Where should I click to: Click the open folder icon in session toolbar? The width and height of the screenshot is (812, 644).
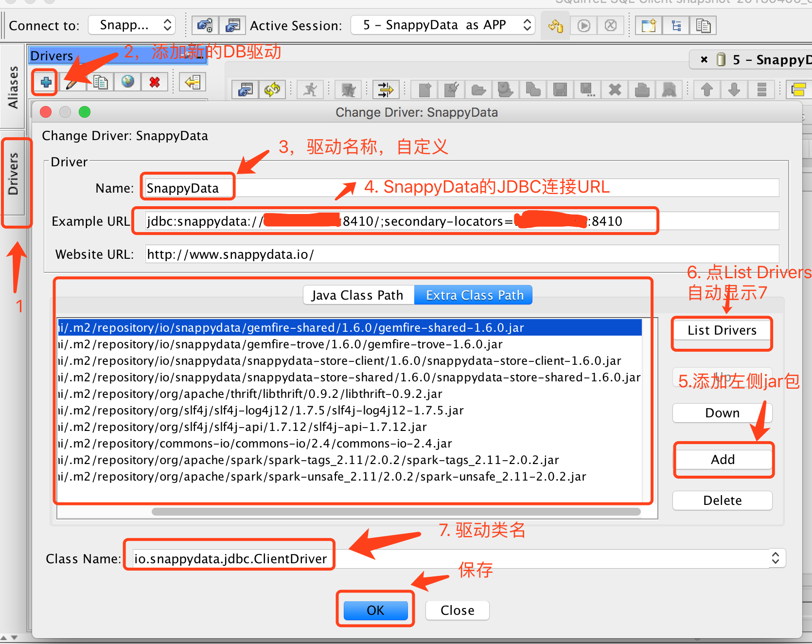click(478, 89)
